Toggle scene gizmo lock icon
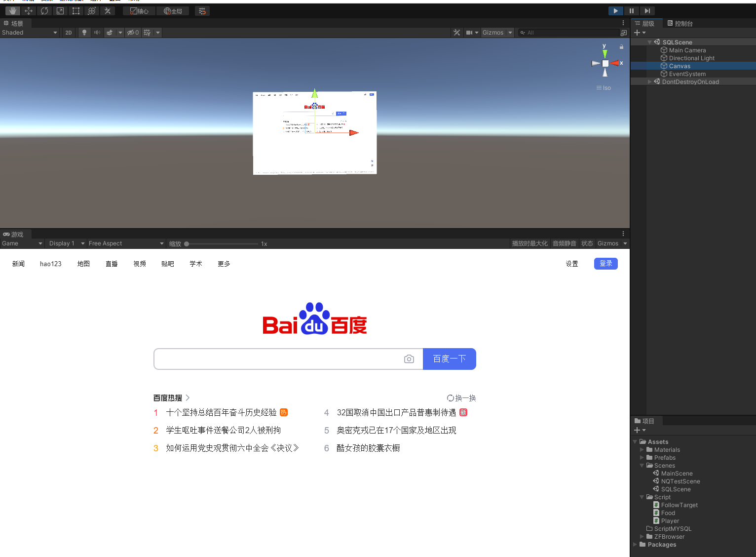This screenshot has width=756, height=557. pos(621,47)
